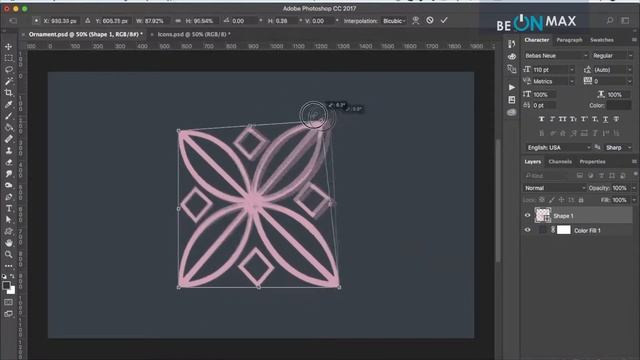The image size is (640, 360).
Task: Open the Bicubic interpolation dropdown
Action: 394,21
